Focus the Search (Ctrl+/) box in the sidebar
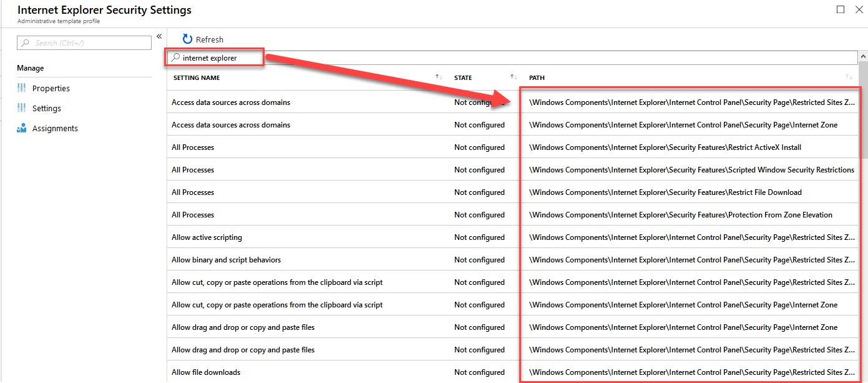The width and height of the screenshot is (868, 383). click(84, 42)
